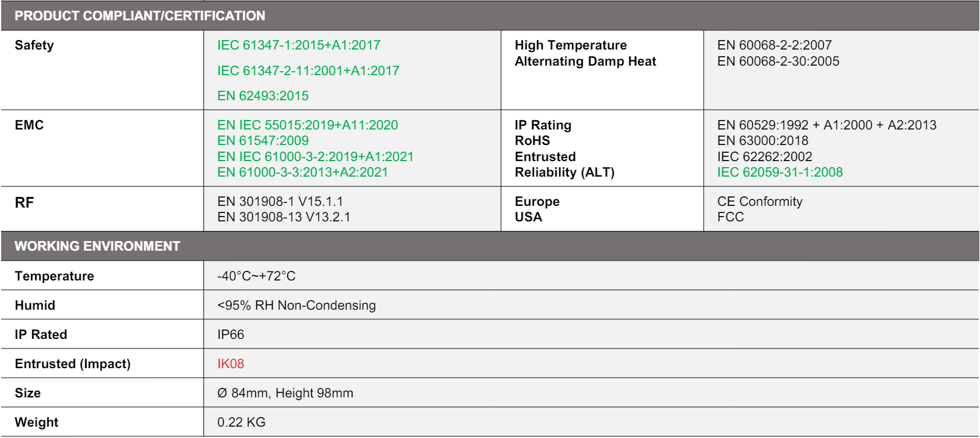Select the CE Conformity text for Europe

click(x=759, y=202)
